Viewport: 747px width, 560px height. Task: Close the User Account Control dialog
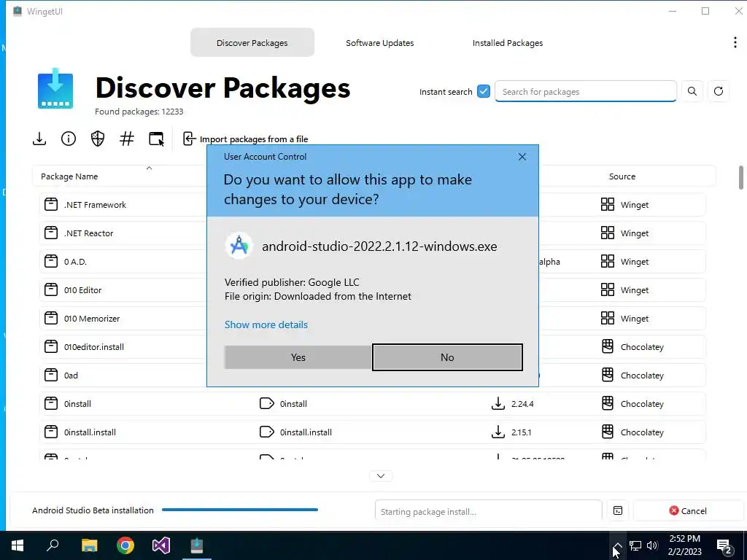tap(522, 157)
